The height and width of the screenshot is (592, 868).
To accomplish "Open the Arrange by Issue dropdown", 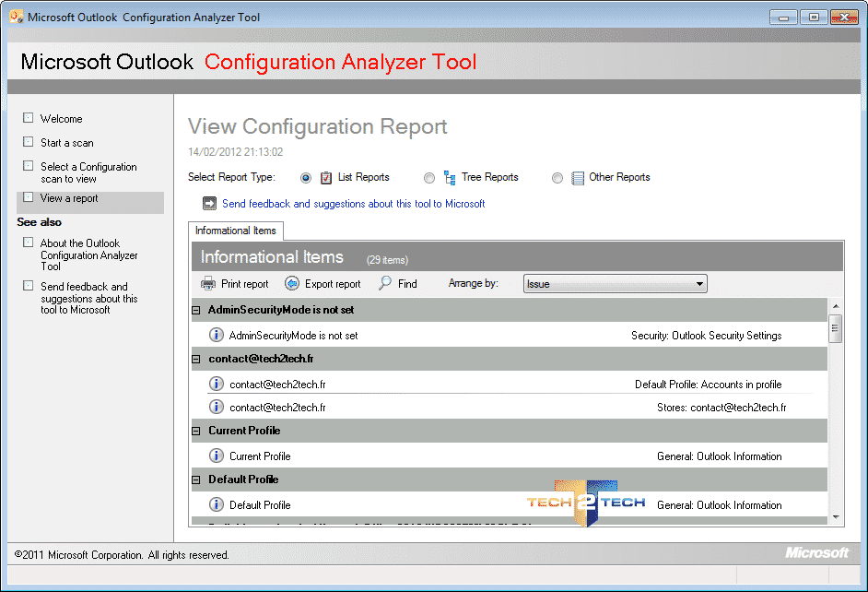I will [615, 284].
